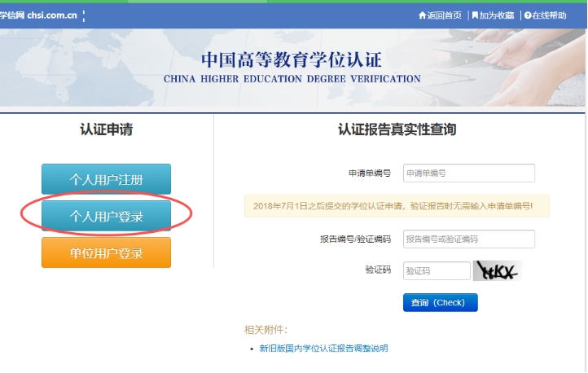
Task: Click the yellow 2018年7月1日 notice box
Action: pyautogui.click(x=397, y=206)
